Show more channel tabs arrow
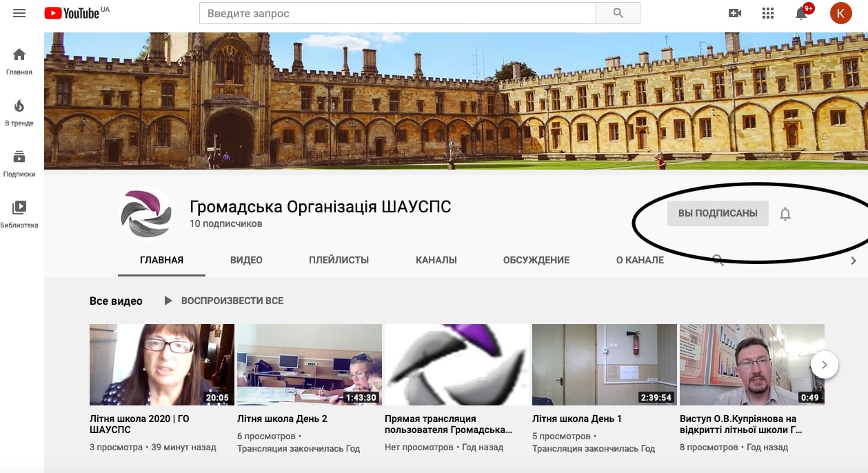 (x=854, y=261)
